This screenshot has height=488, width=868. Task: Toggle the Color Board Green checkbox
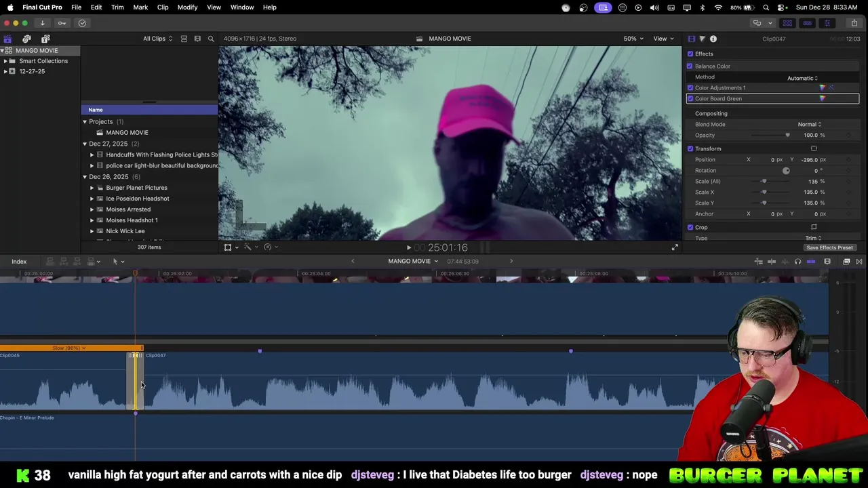(x=690, y=98)
